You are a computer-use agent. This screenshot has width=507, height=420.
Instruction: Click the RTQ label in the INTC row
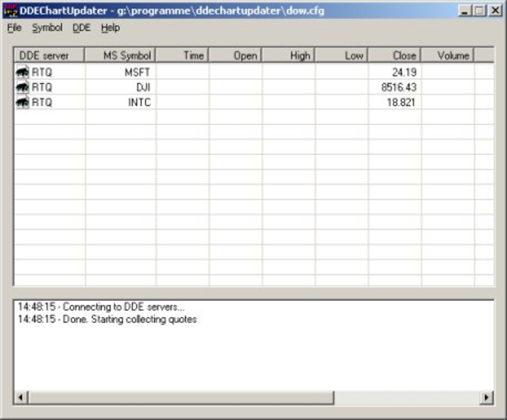click(42, 102)
